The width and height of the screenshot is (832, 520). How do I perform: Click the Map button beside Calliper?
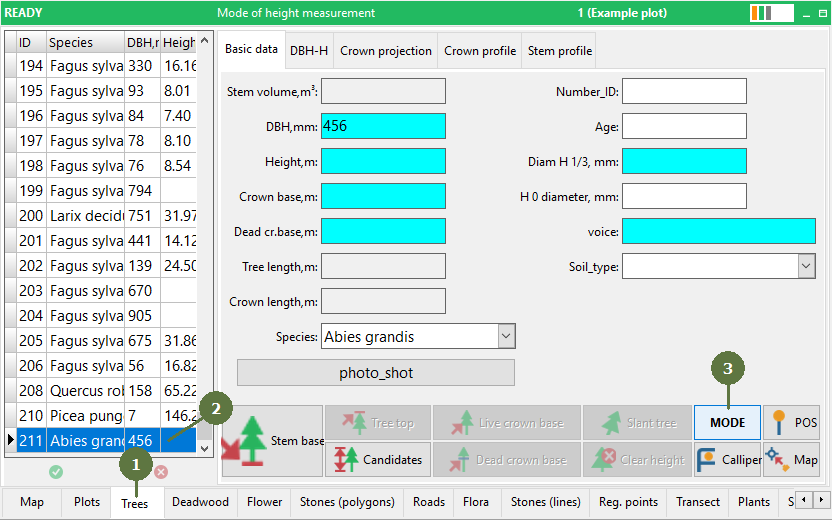pos(792,460)
